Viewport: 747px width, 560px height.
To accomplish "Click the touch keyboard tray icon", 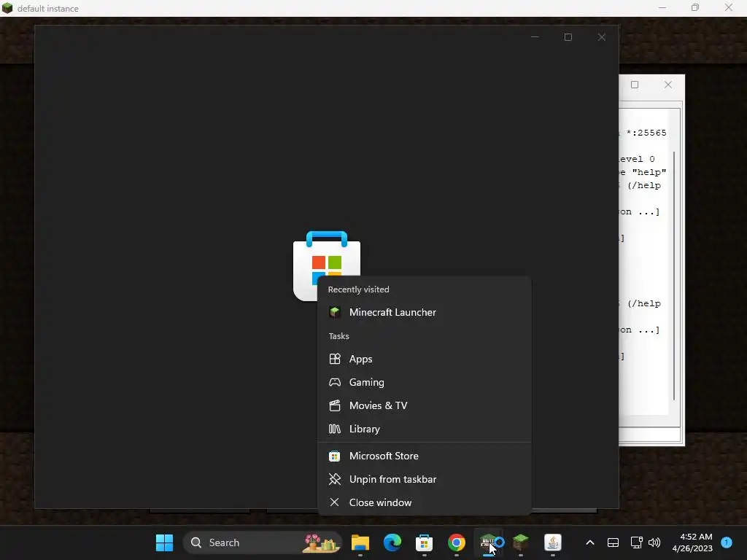I will (613, 542).
